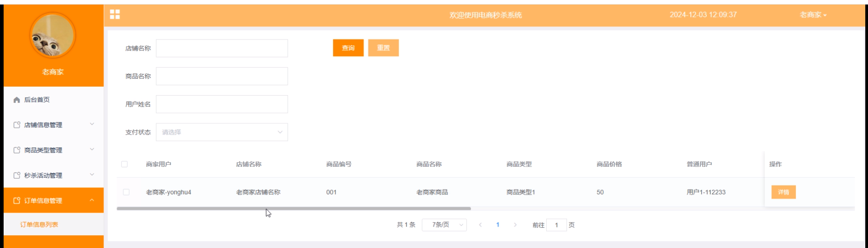Focus the 店铺名称 input field
868x248 pixels.
pos(222,48)
